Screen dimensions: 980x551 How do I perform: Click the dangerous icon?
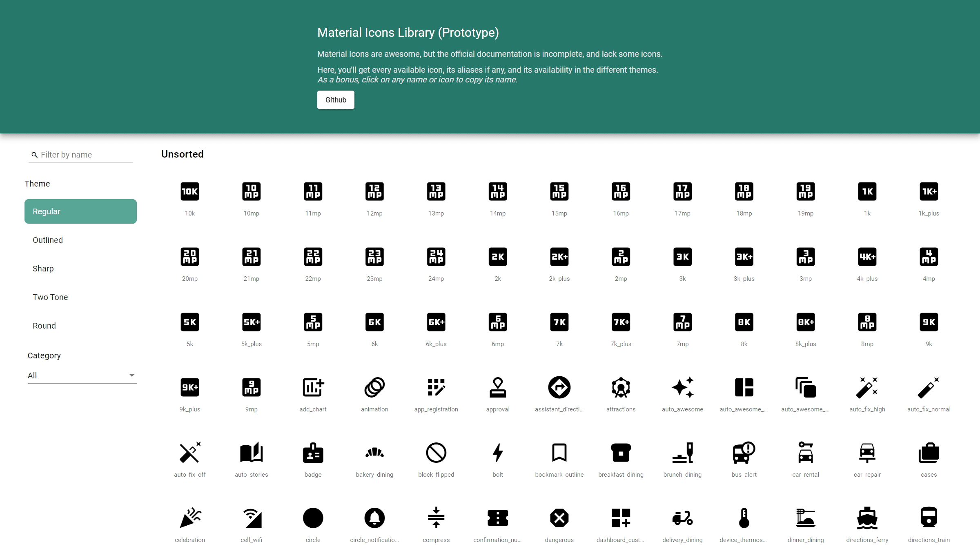pyautogui.click(x=559, y=518)
